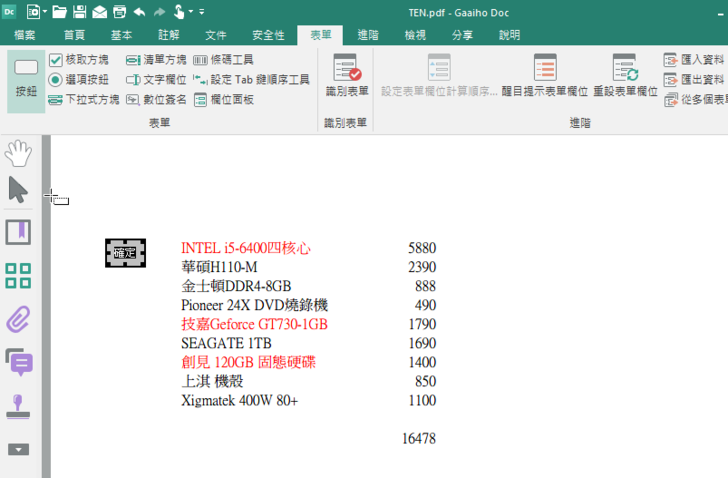Open the 說明 tab
The image size is (728, 478).
point(510,35)
